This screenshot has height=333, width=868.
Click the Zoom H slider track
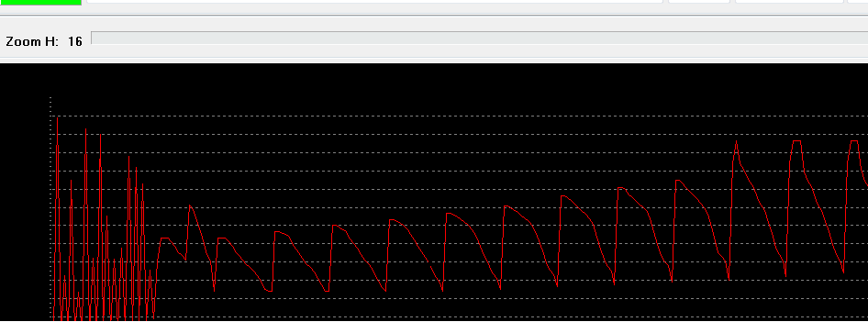point(479,39)
